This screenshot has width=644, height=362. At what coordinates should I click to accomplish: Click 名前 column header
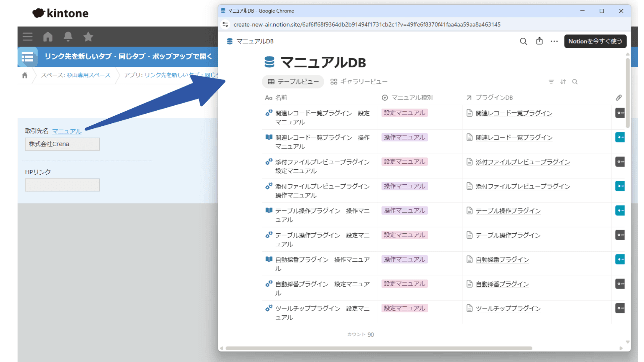tap(276, 98)
